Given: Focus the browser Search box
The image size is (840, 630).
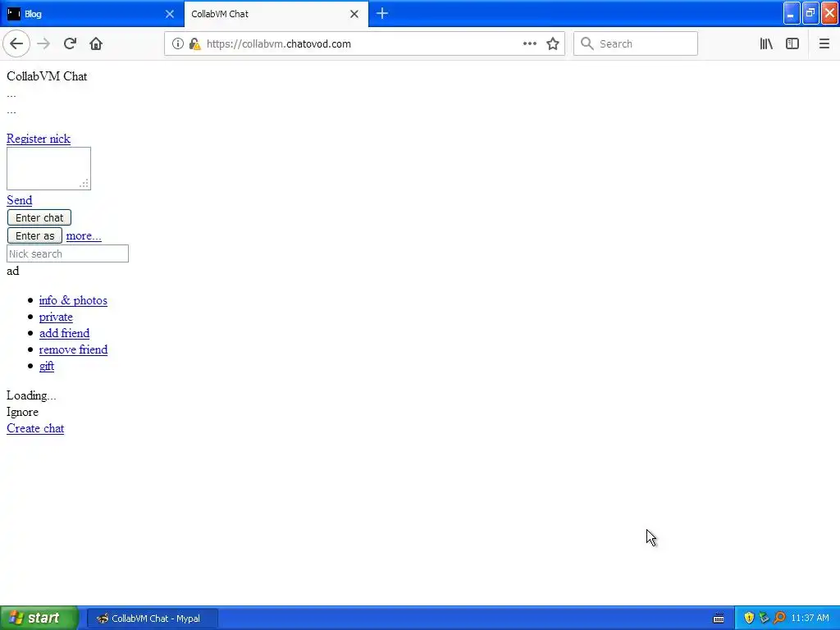Looking at the screenshot, I should coord(636,44).
